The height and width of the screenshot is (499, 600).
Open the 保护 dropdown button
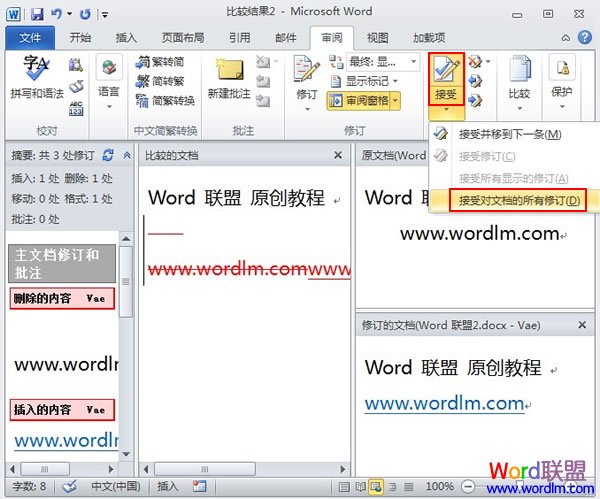[562, 83]
